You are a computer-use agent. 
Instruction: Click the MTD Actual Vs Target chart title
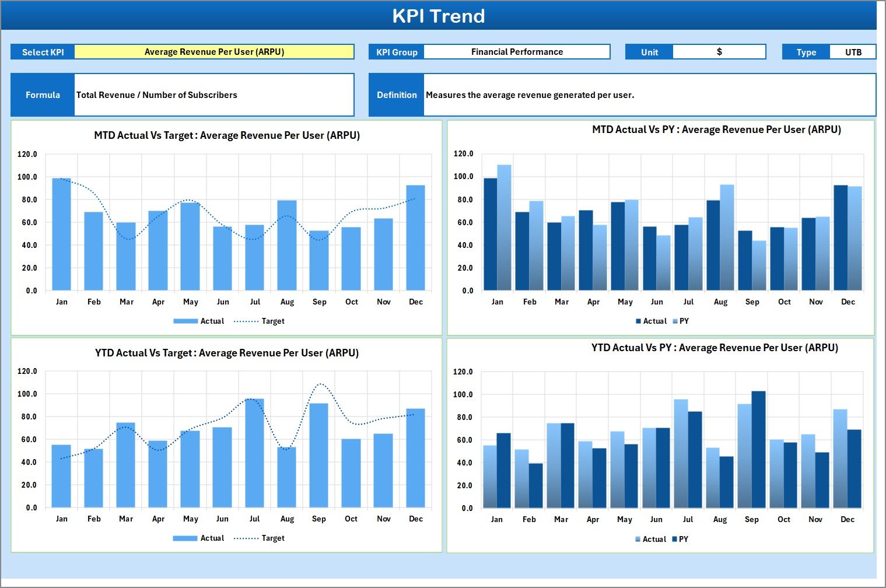[227, 135]
